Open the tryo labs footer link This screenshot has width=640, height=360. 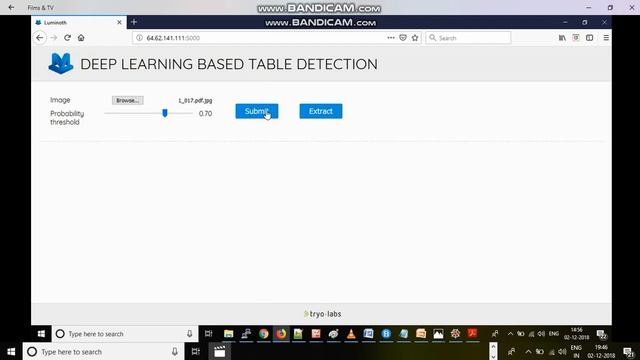pyautogui.click(x=322, y=314)
